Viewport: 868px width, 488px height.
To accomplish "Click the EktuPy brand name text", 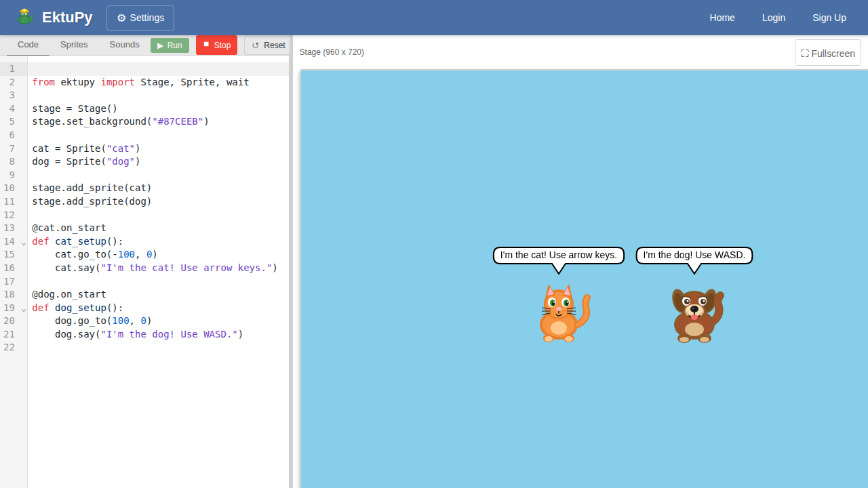I will coord(67,18).
